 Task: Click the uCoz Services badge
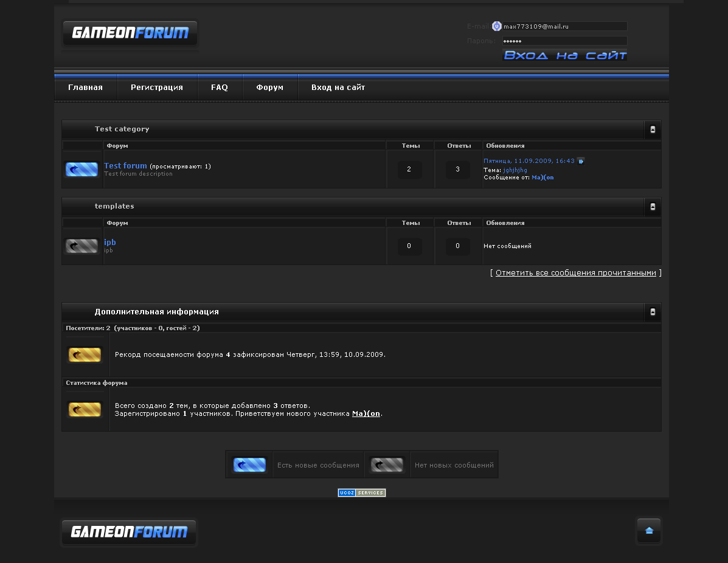[362, 492]
